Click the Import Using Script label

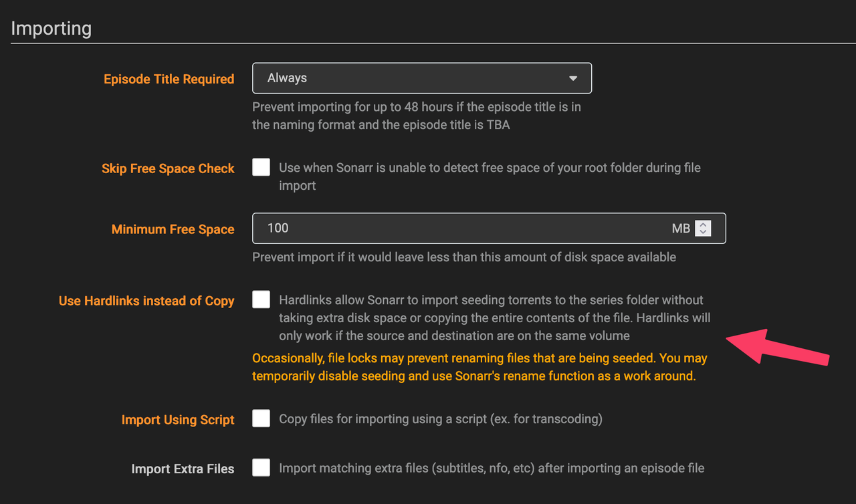178,420
